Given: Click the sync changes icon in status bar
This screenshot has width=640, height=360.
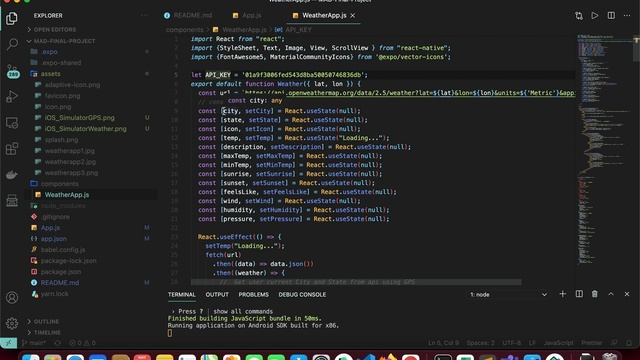Looking at the screenshot, I should click(x=58, y=343).
